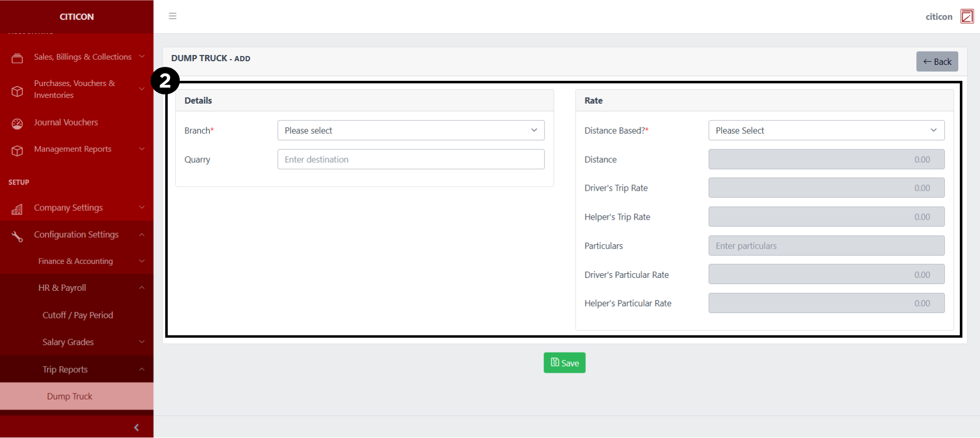Click the Sales, Billings & Collections icon
This screenshot has height=438, width=980.
[x=17, y=58]
